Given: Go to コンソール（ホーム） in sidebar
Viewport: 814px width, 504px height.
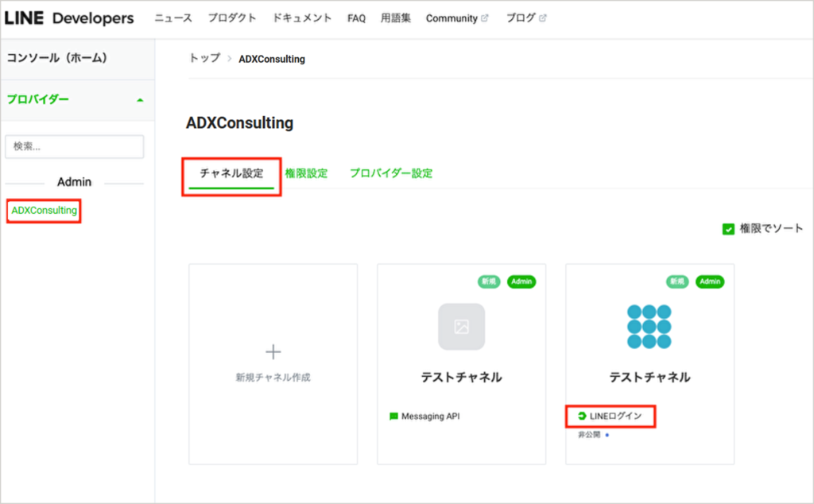Looking at the screenshot, I should click(x=56, y=58).
